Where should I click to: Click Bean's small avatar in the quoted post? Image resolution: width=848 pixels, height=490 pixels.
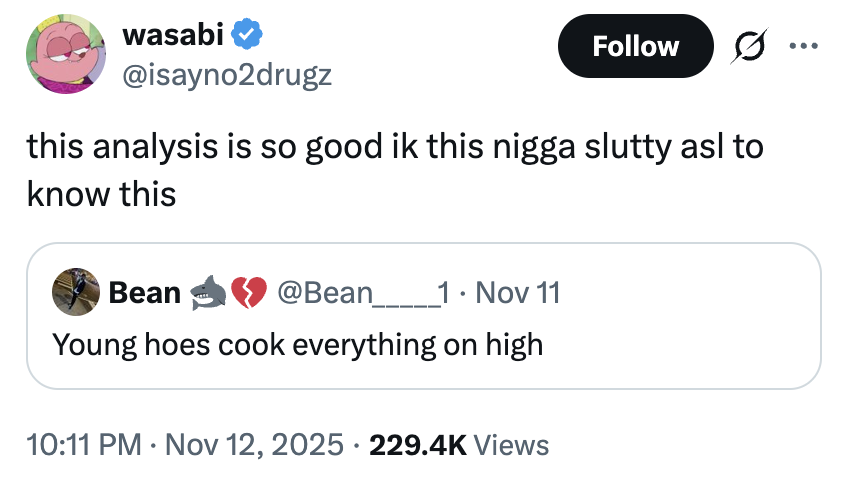pos(77,293)
